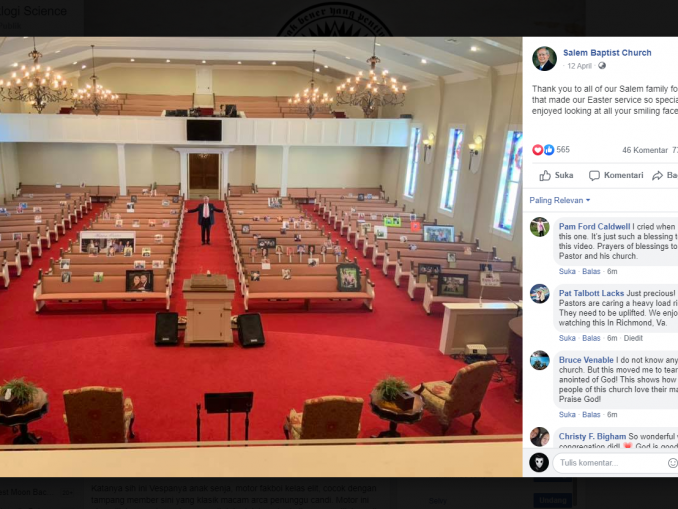Click the blue like reaction icon
Screen dimensions: 678x509
549,150
